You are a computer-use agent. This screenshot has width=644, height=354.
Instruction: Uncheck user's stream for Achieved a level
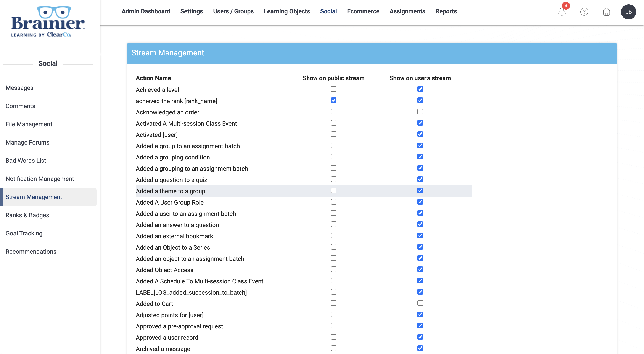pos(420,89)
